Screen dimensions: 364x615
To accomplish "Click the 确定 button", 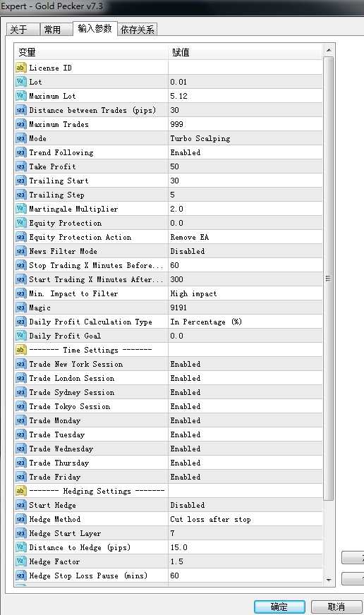I will pyautogui.click(x=279, y=607).
